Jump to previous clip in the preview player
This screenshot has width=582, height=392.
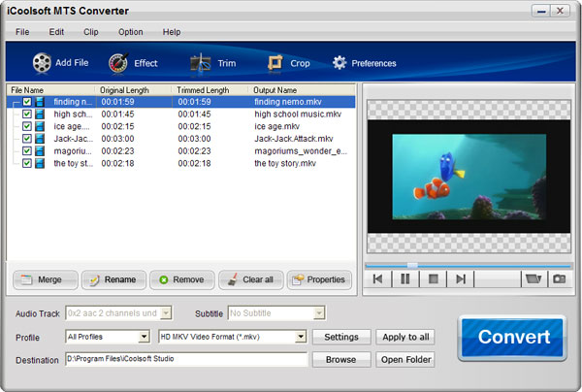378,278
